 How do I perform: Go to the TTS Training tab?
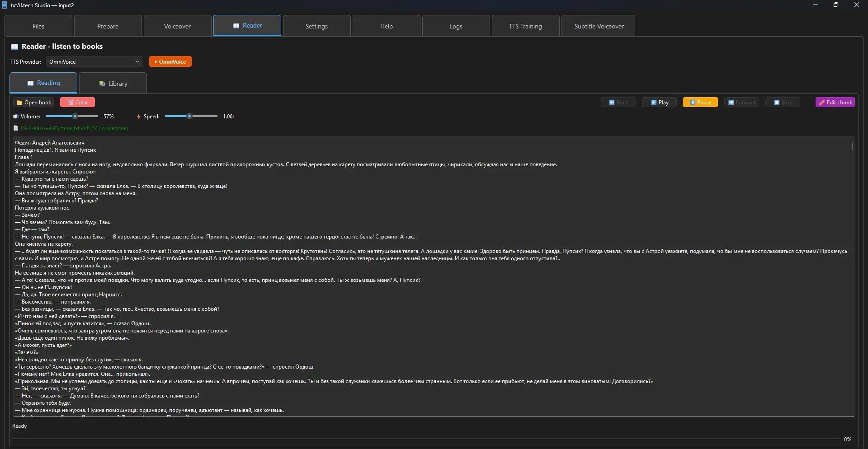[x=525, y=26]
